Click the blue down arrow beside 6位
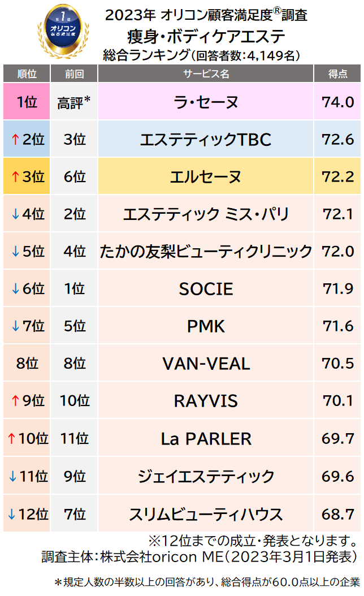Viewport: 364px width, 596px height. (15, 289)
